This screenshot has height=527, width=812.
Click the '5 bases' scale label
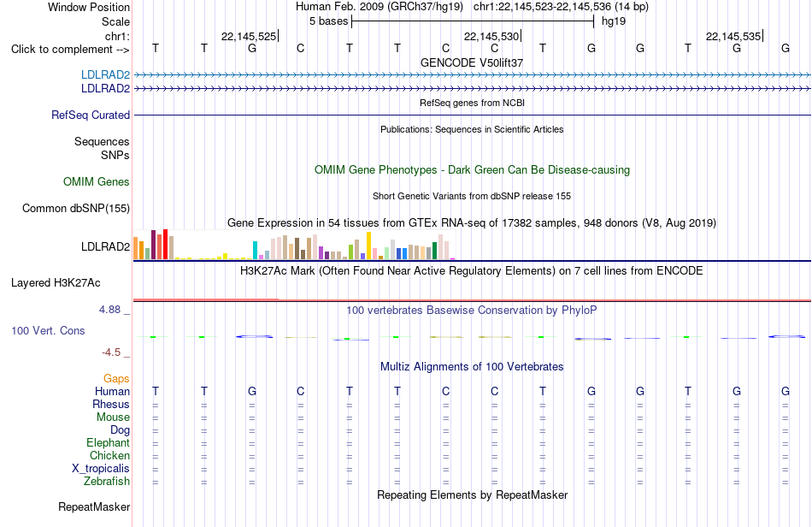(x=328, y=21)
